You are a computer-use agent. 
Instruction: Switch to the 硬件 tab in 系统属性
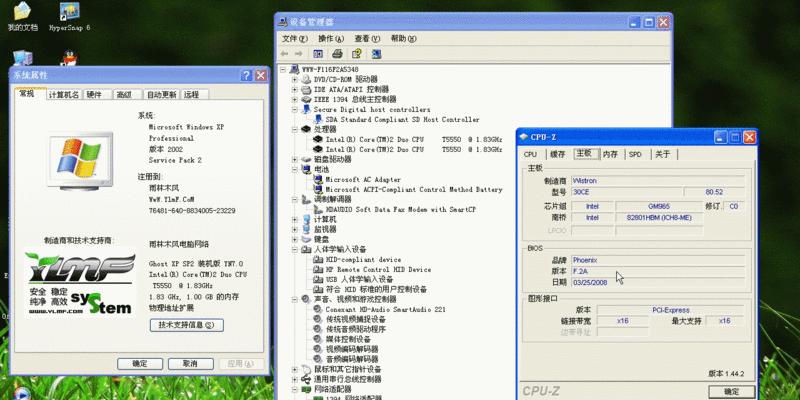[96, 95]
